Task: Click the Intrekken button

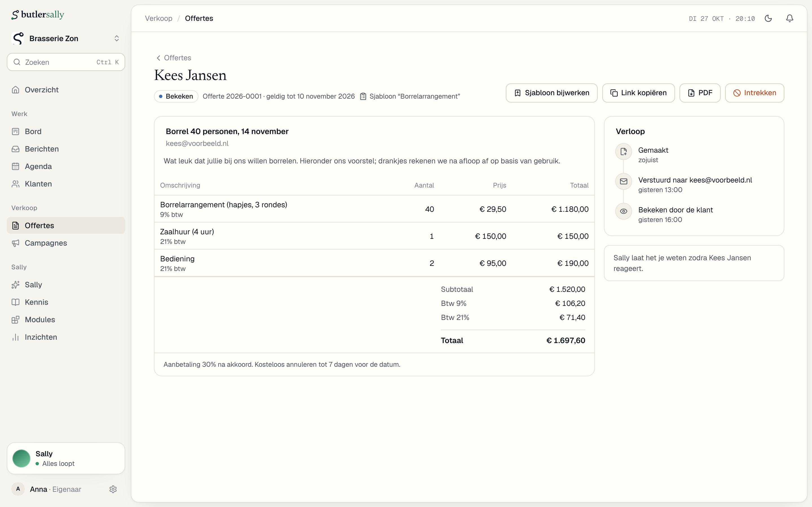Action: click(x=754, y=93)
